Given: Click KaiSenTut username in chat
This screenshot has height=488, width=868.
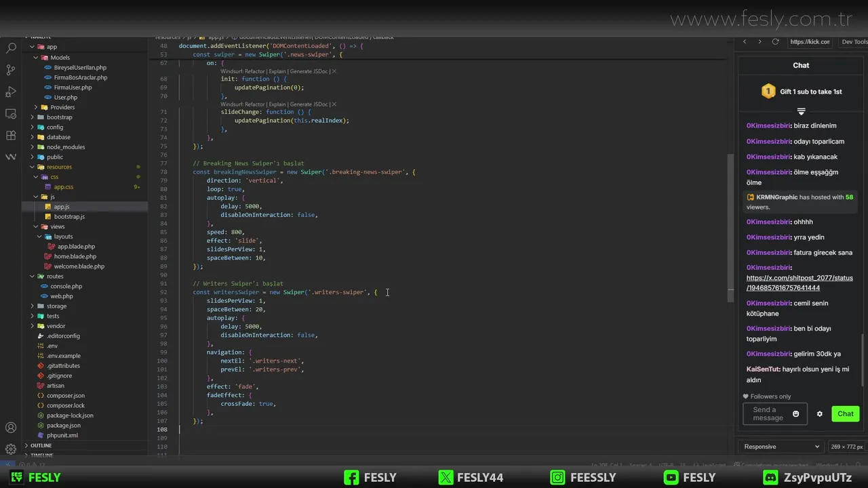Looking at the screenshot, I should pyautogui.click(x=763, y=369).
